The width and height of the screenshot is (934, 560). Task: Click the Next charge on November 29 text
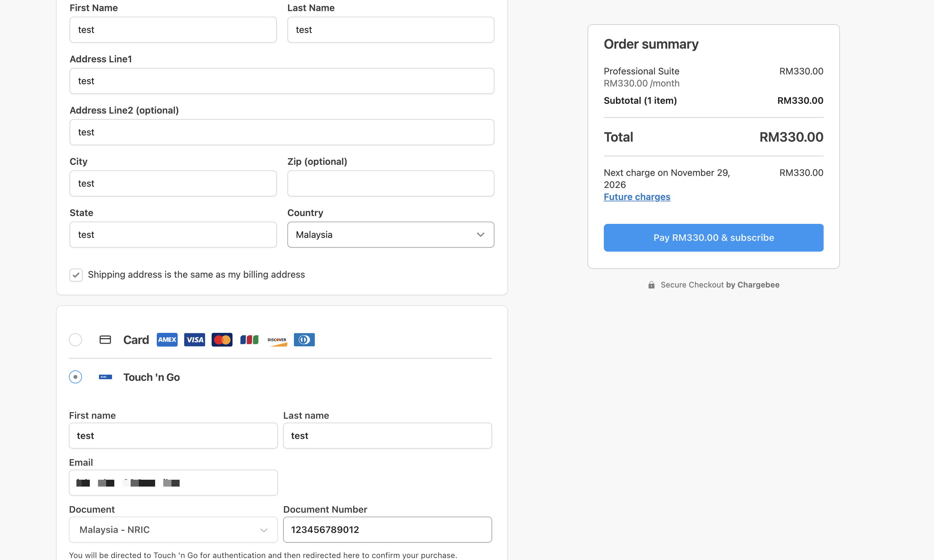click(x=667, y=179)
